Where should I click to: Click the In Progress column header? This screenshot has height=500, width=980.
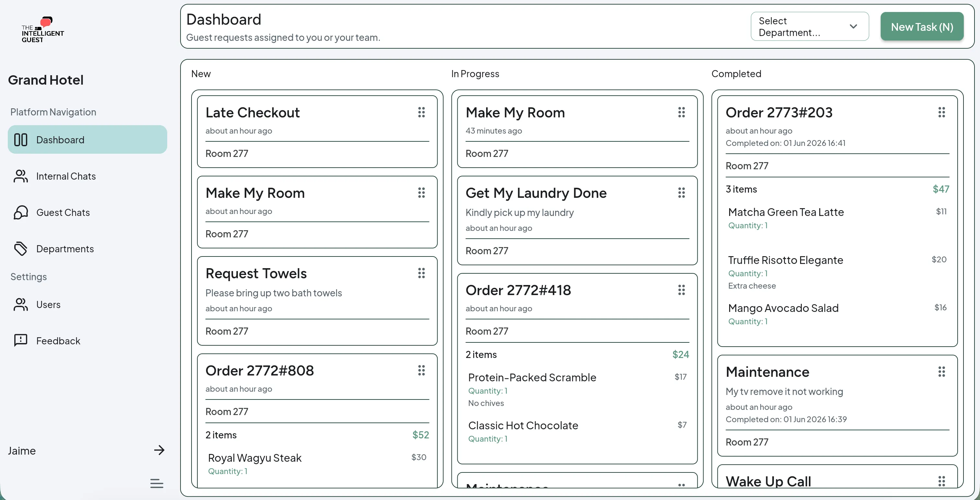coord(475,73)
